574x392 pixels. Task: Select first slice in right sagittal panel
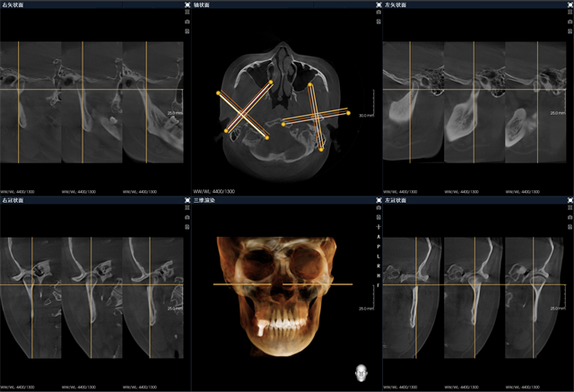[30, 102]
